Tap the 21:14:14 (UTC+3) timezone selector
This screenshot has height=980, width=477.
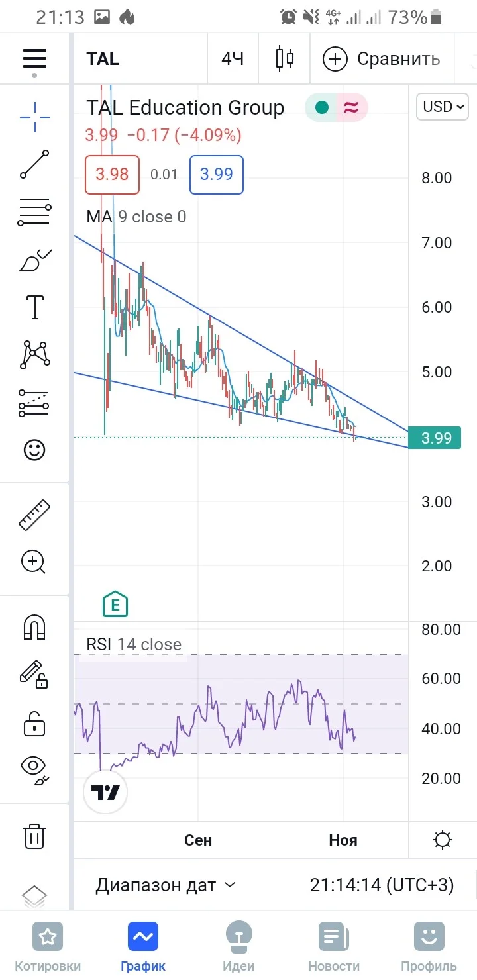(382, 885)
